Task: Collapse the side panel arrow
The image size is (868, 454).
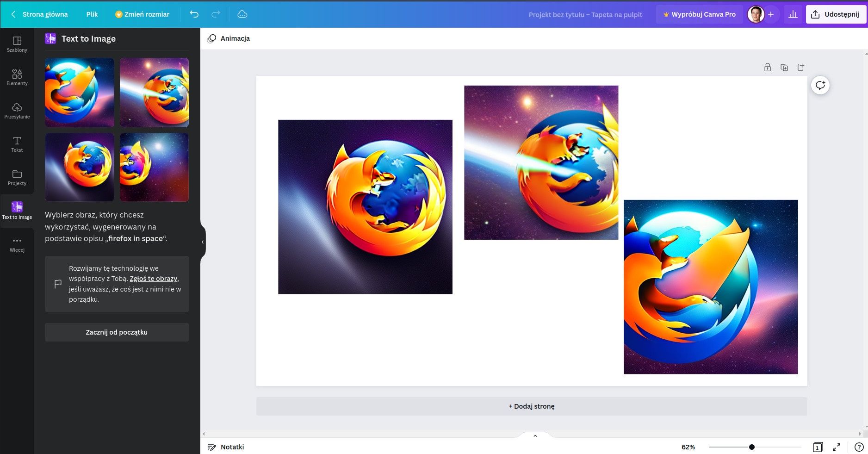Action: [203, 242]
